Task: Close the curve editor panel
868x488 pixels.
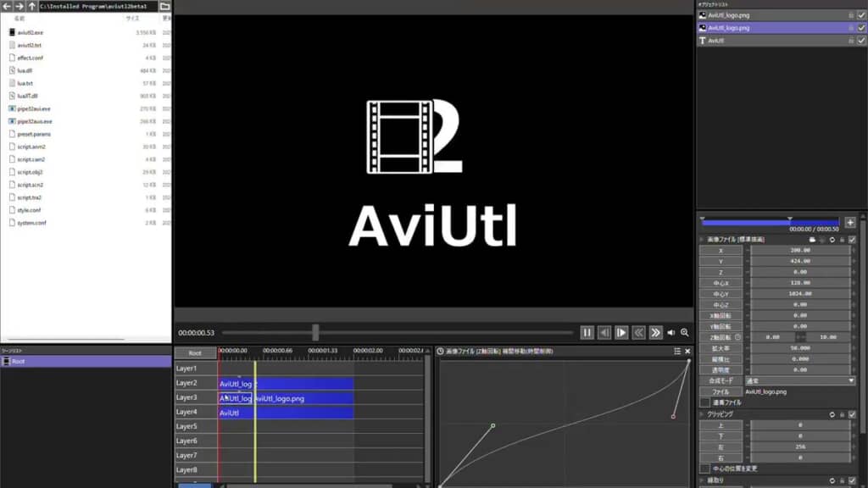Action: (687, 352)
